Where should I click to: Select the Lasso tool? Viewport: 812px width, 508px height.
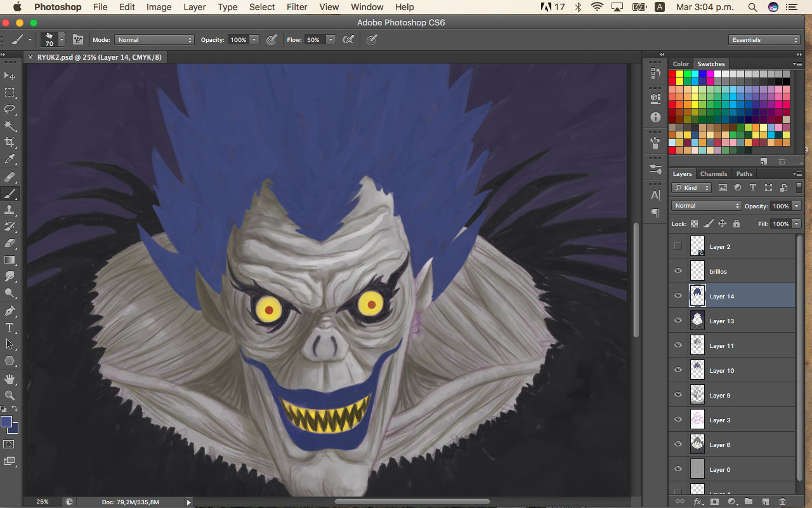coord(10,109)
